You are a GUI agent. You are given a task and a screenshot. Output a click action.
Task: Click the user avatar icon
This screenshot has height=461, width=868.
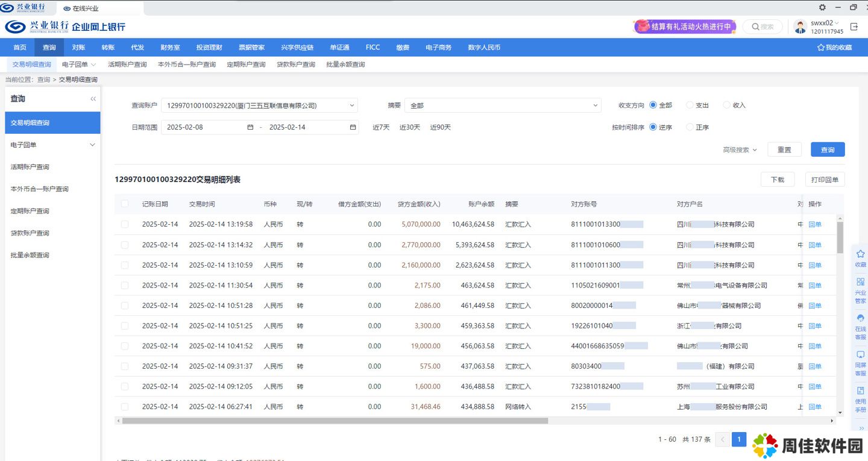[800, 27]
